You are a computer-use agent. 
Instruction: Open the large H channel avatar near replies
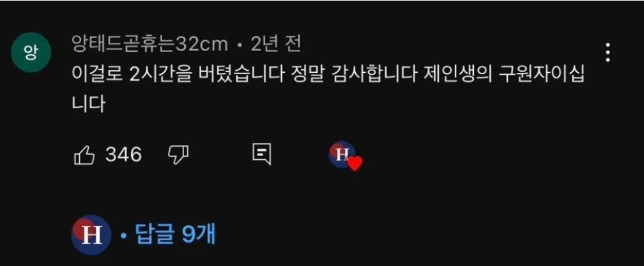(x=91, y=235)
